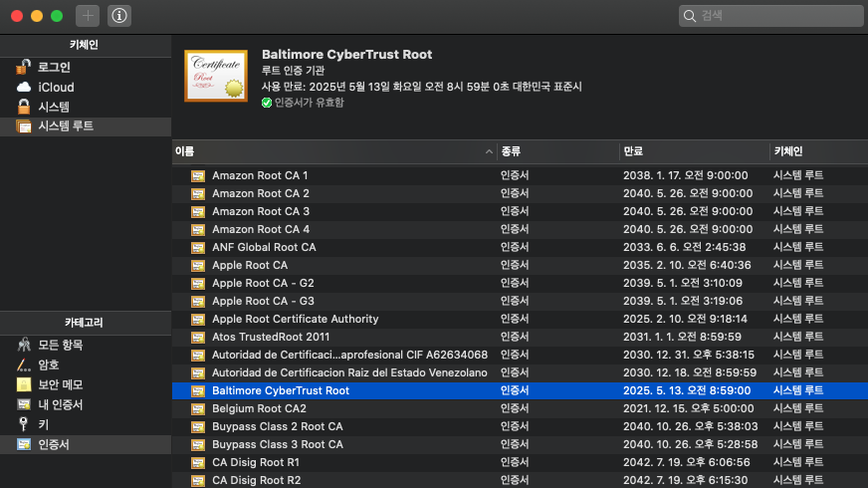Select the Autoridad de Certificaci...CIF A62634068 row
Screen dimensions: 868x488
click(x=520, y=355)
